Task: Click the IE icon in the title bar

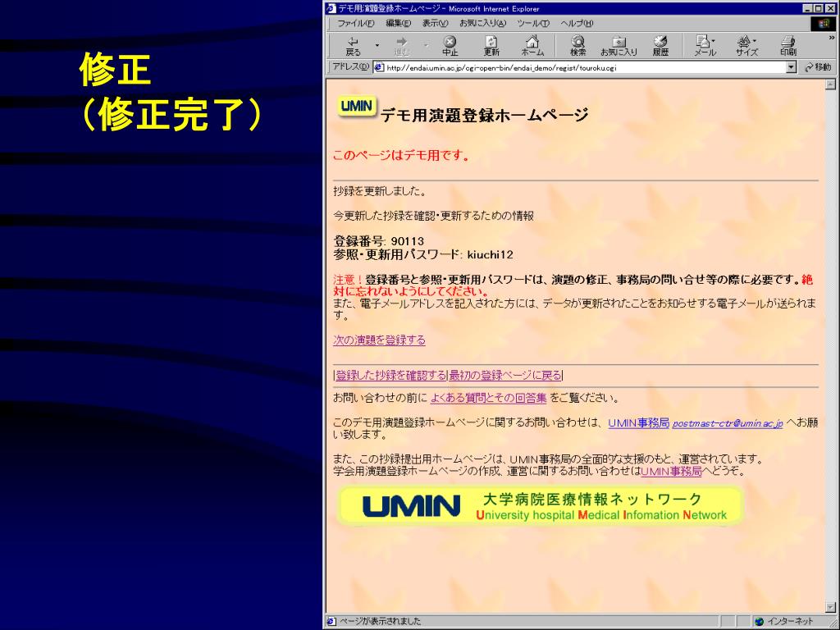Action: pos(331,8)
